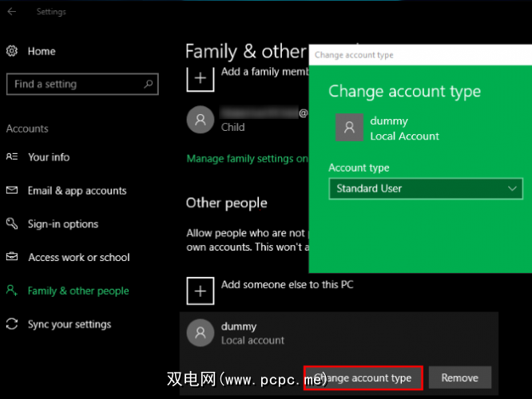532x399 pixels.
Task: Open Manage family settings online link
Action: click(246, 159)
